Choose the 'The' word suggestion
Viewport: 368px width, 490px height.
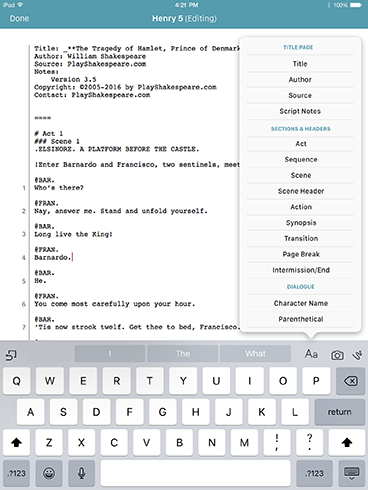183,354
